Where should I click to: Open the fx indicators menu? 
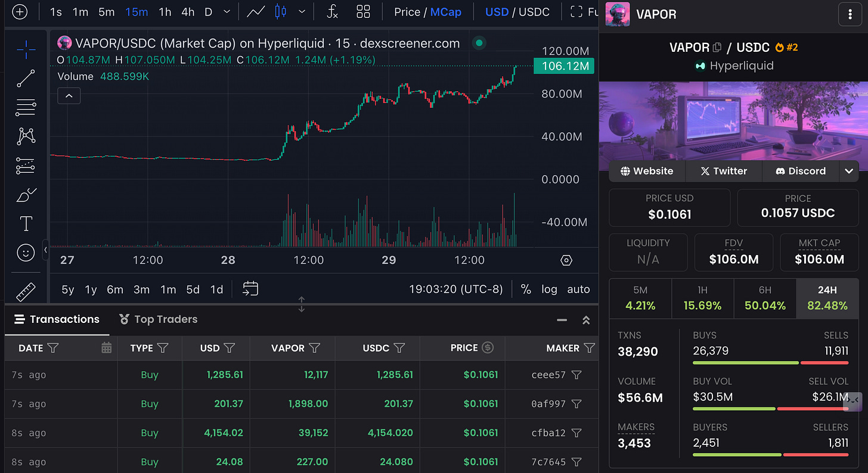click(x=333, y=12)
